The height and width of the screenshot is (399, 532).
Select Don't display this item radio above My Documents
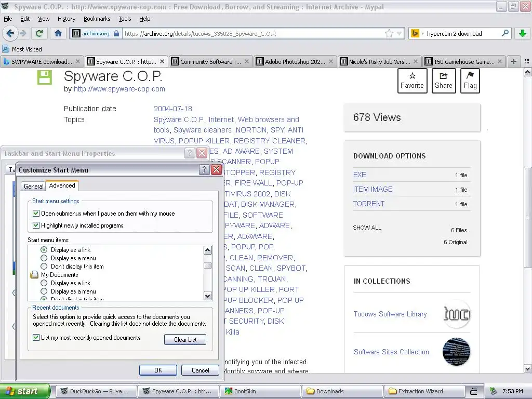click(x=44, y=267)
